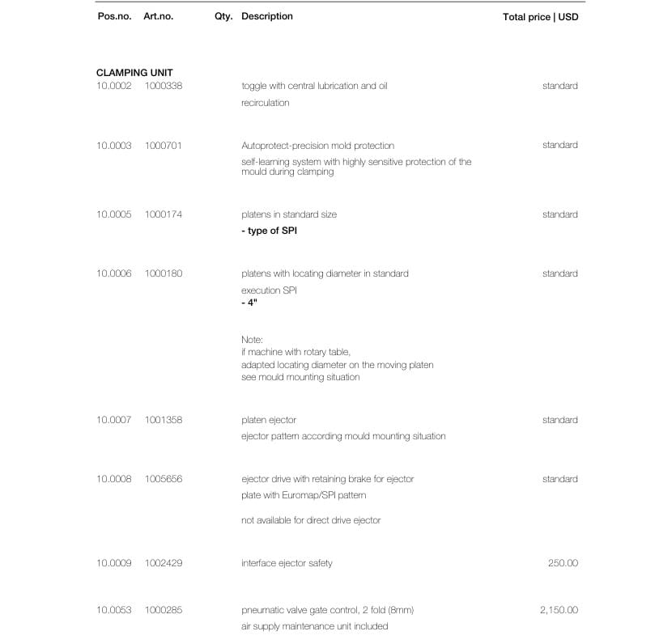Click position number 10.0002
The height and width of the screenshot is (644, 659).
point(113,86)
